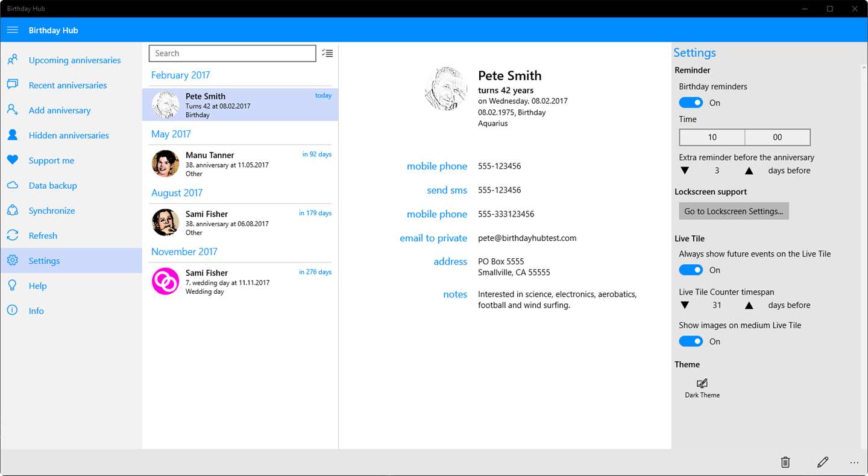
Task: Click the email to private link
Action: click(433, 238)
